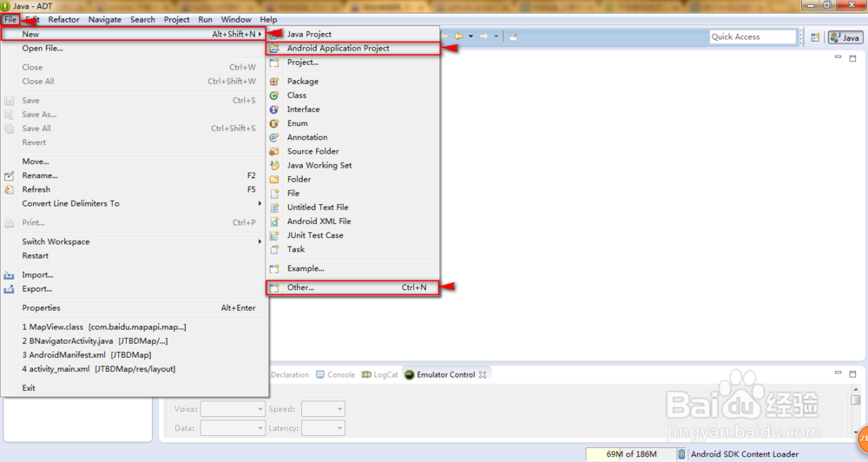Click the yellow Back navigation arrow

click(x=458, y=36)
